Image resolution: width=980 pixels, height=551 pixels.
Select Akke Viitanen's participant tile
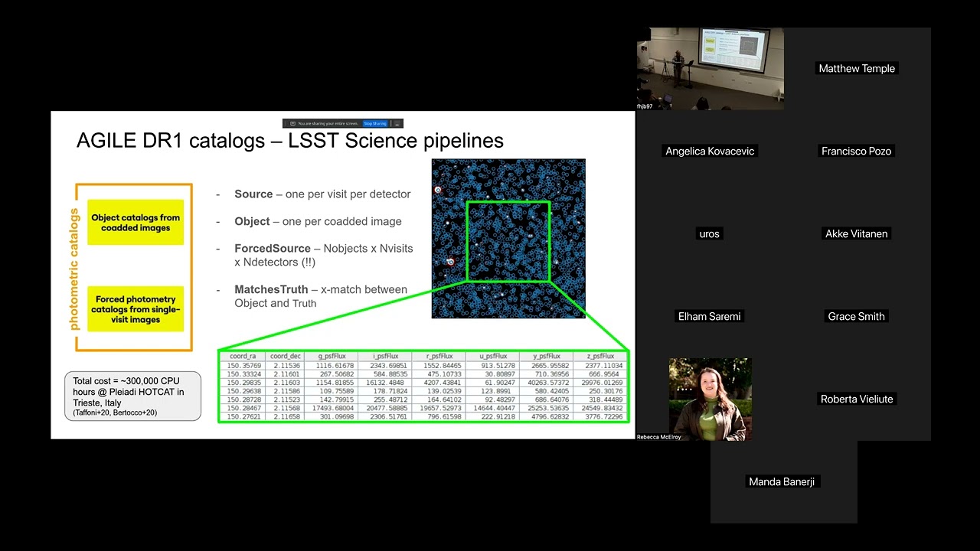coord(857,234)
